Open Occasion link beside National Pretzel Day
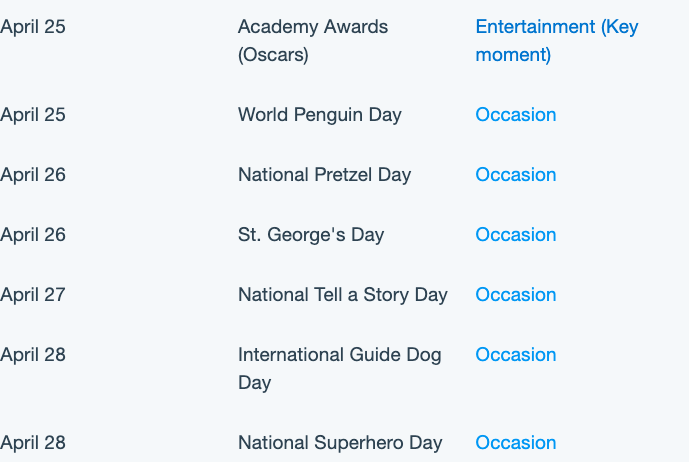The height and width of the screenshot is (462, 690). pyautogui.click(x=516, y=175)
